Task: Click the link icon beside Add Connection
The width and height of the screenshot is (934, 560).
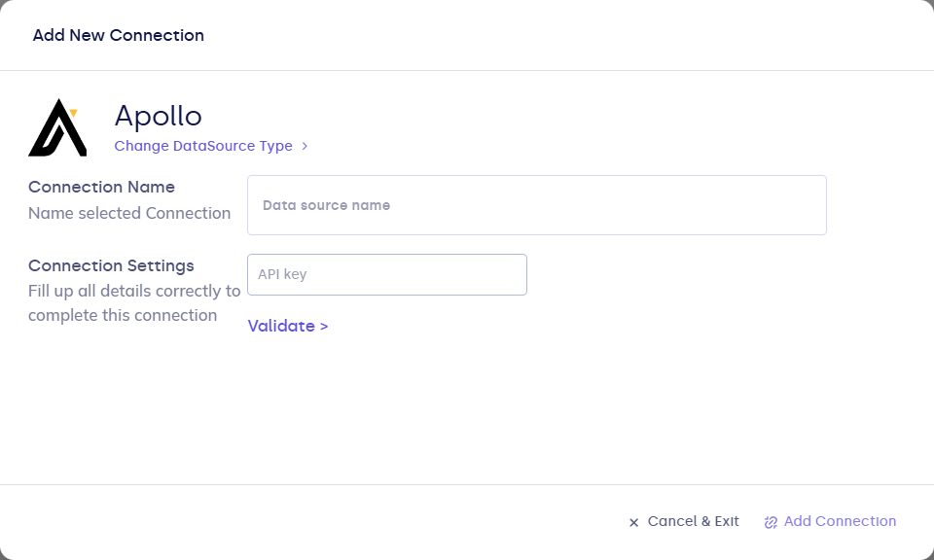Action: click(x=771, y=522)
